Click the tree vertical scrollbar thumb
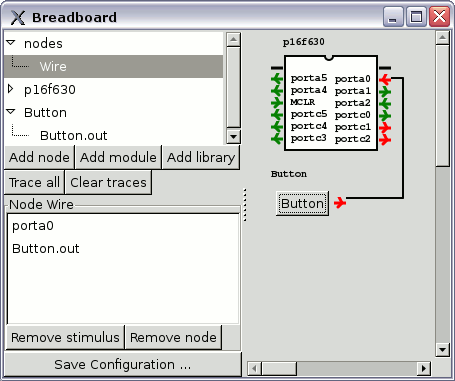The image size is (455, 381). point(233,87)
